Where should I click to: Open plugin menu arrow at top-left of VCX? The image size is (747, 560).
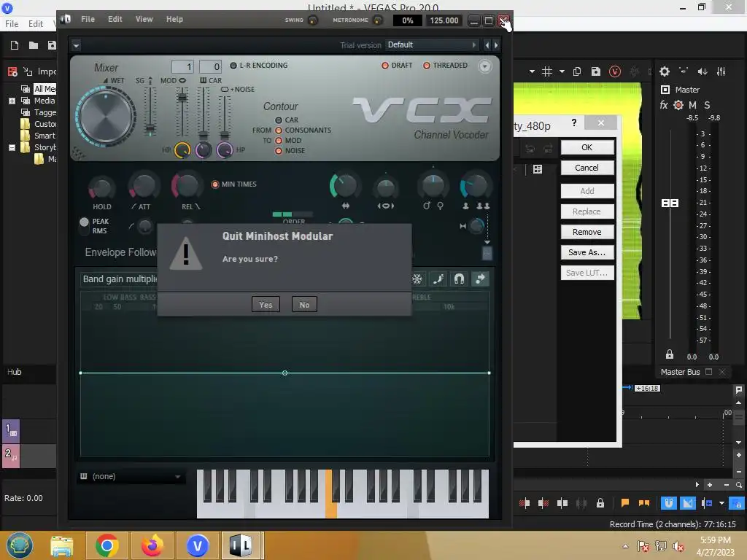pos(76,46)
